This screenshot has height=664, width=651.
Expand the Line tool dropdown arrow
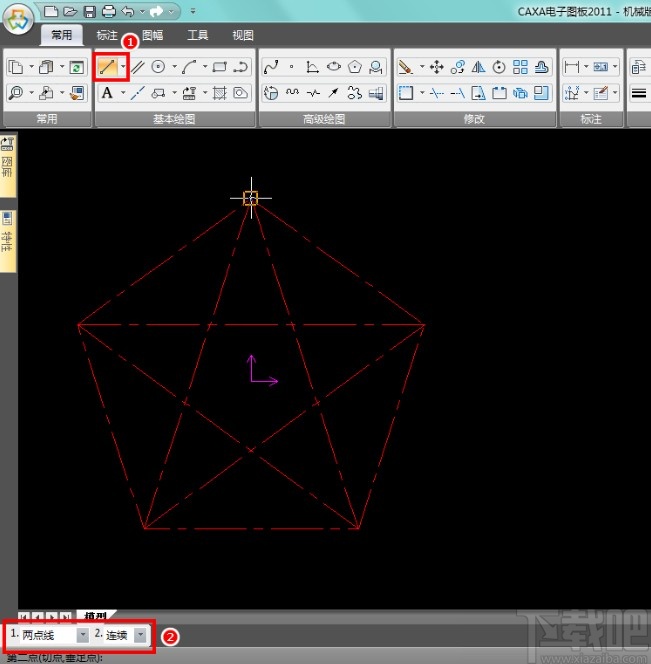pyautogui.click(x=123, y=68)
